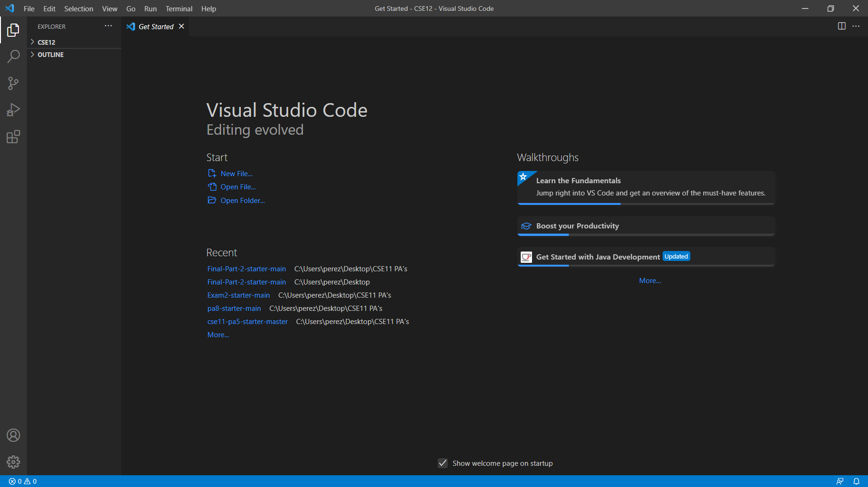Viewport: 868px width, 487px height.
Task: Close the Get Started tab
Action: point(181,26)
